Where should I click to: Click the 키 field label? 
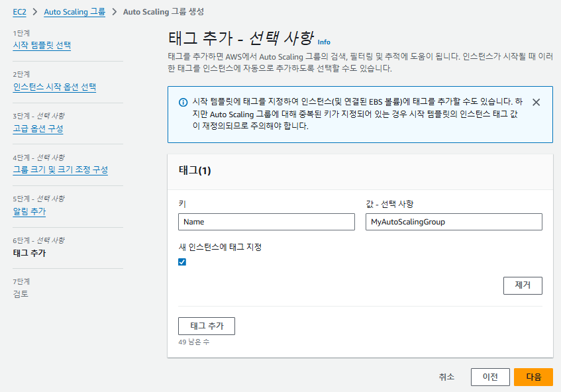[182, 204]
